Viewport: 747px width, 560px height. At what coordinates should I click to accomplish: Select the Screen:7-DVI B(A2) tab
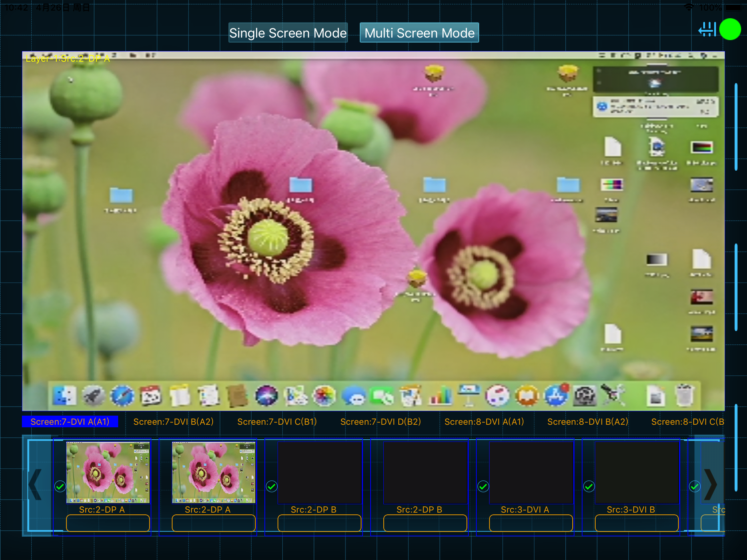coord(174,421)
